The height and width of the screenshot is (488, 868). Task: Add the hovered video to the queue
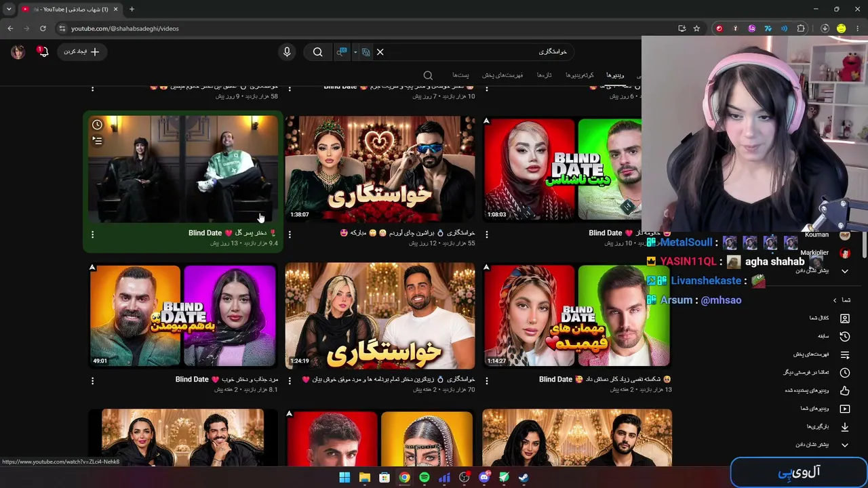[98, 141]
